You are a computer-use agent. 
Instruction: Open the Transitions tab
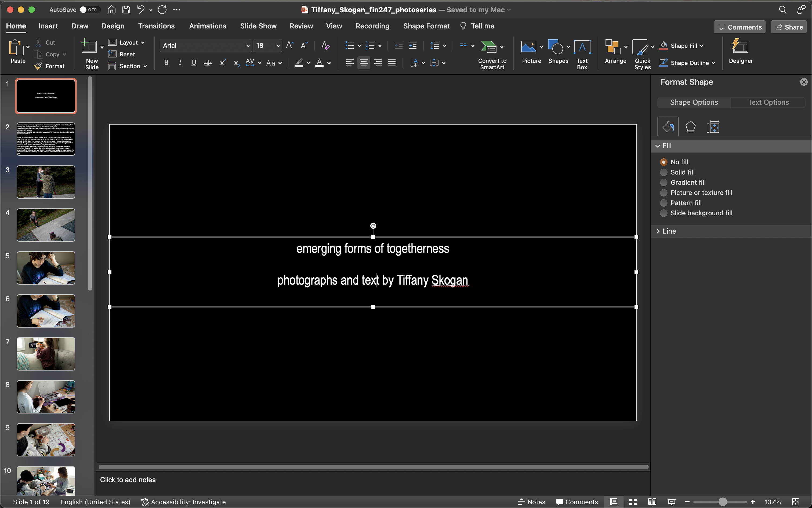pyautogui.click(x=156, y=26)
